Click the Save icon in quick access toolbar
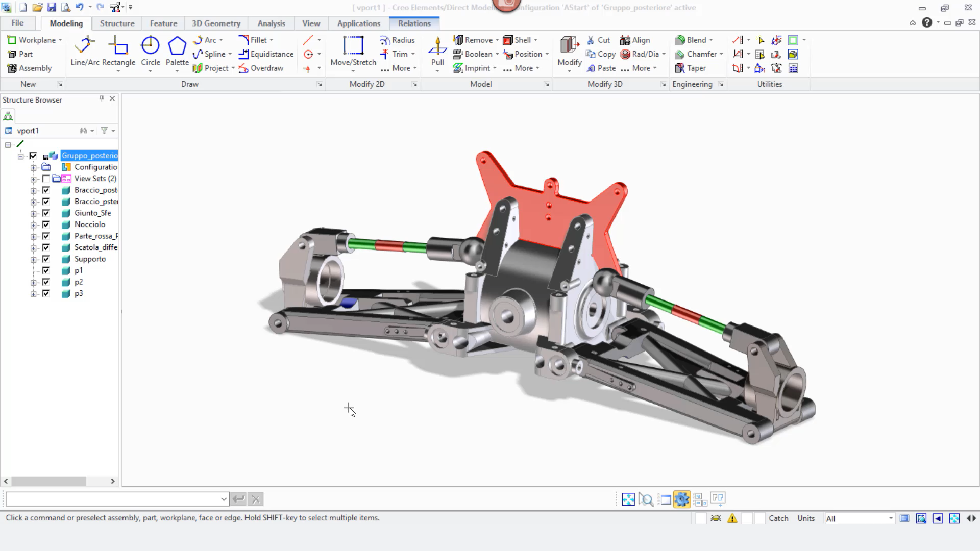This screenshot has width=980, height=551. pos(52,7)
